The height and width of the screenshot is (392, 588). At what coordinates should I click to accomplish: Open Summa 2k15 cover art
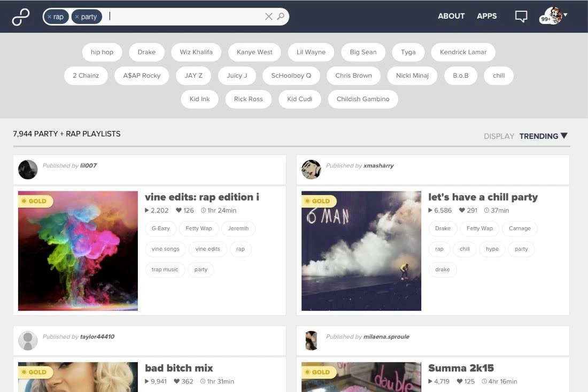click(361, 377)
